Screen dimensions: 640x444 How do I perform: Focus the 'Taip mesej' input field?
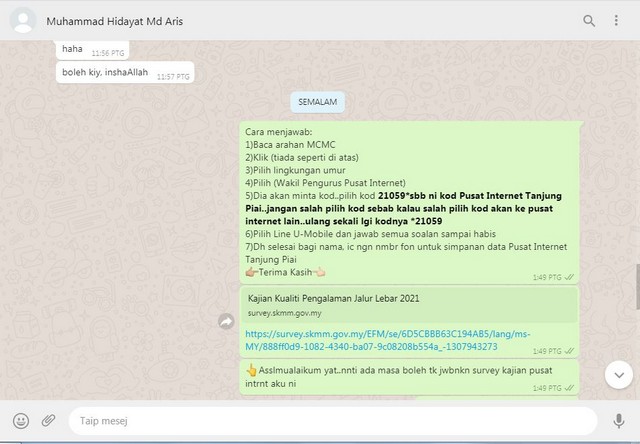coord(330,421)
